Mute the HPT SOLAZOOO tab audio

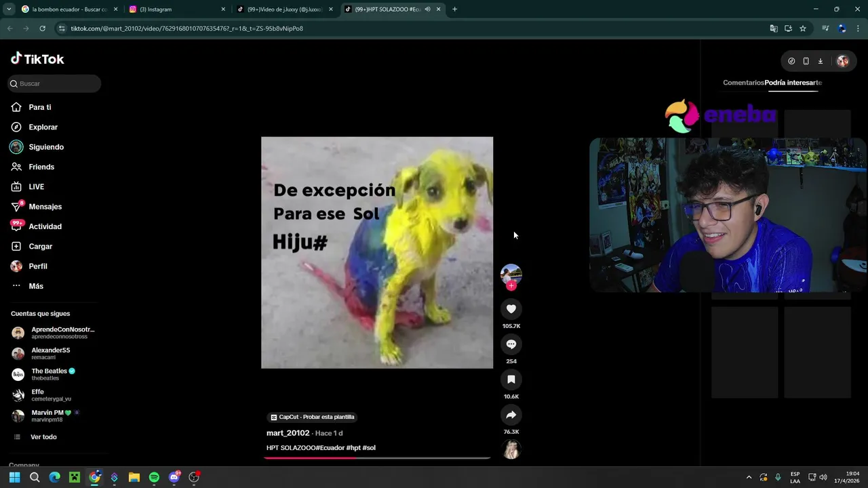coord(427,9)
